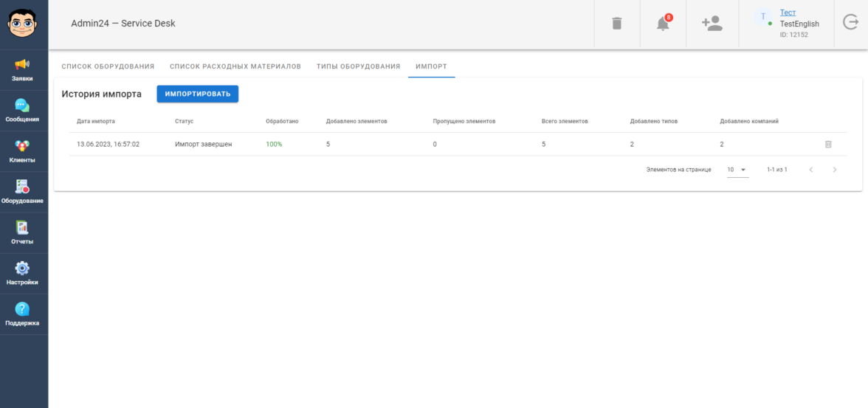Open the Сообщения sidebar icon

click(23, 111)
